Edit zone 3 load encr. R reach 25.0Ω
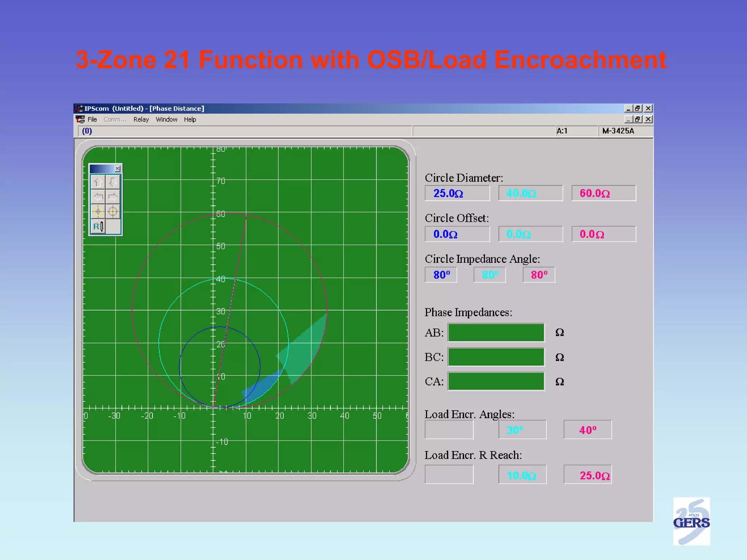 [x=588, y=474]
